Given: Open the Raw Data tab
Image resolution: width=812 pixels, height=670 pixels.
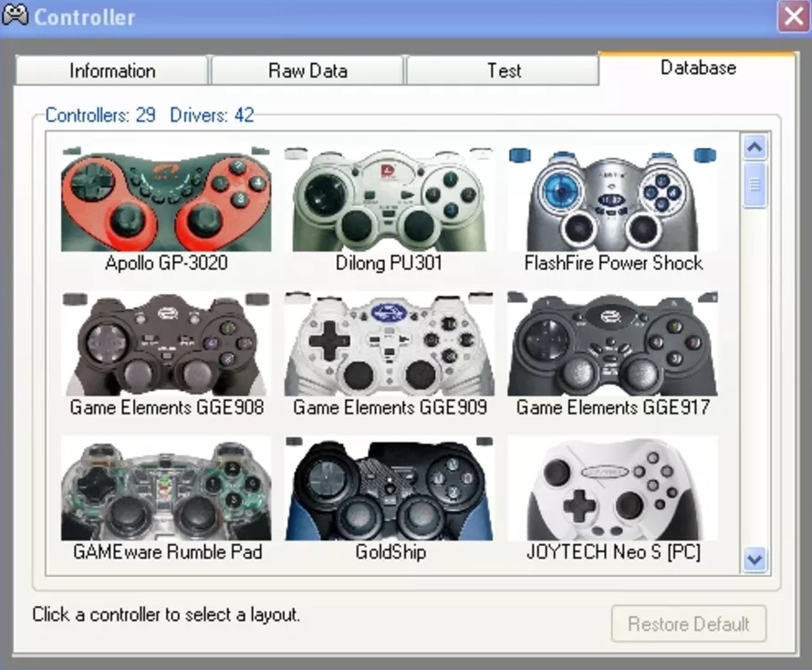Looking at the screenshot, I should pos(307,70).
